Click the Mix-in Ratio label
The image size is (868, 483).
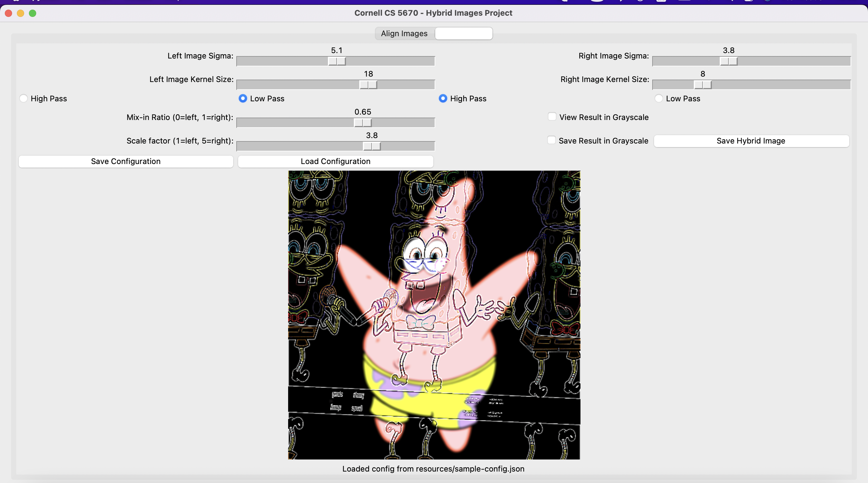(x=180, y=117)
